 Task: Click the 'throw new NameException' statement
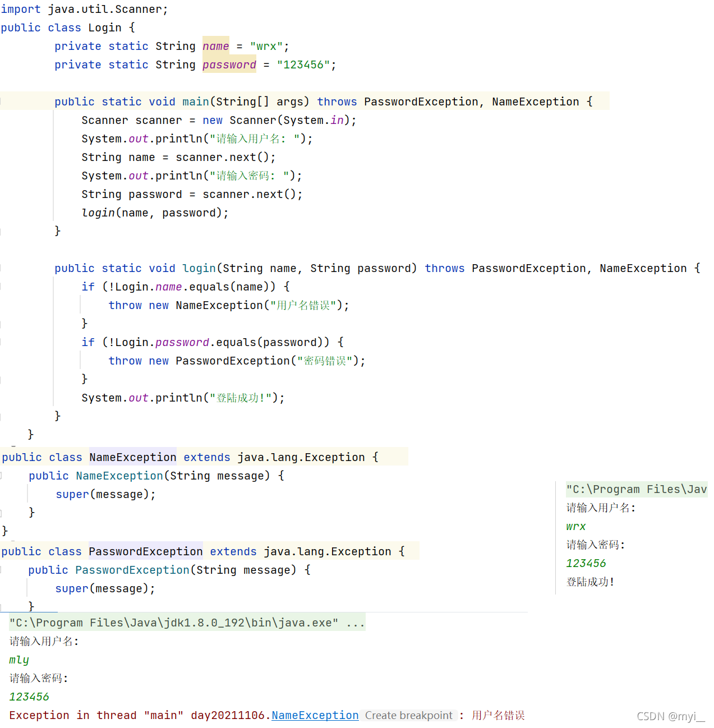click(229, 305)
